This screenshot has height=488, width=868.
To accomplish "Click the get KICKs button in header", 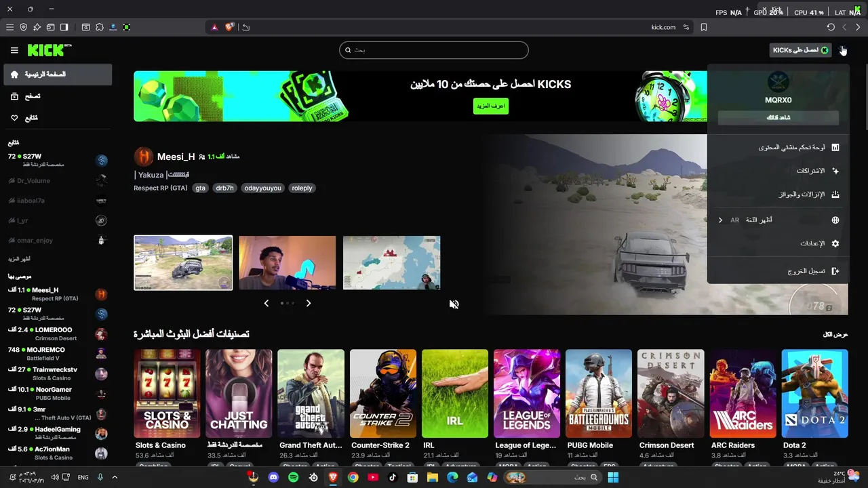I will click(802, 50).
